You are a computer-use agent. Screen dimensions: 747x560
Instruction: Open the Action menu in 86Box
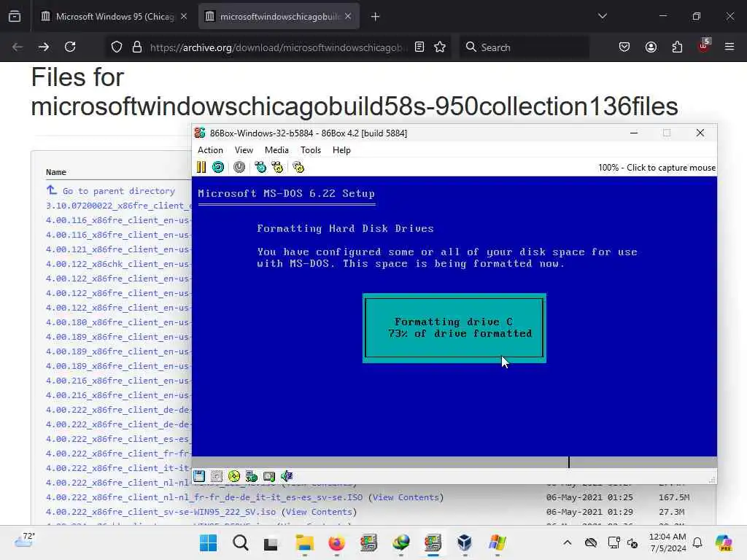[210, 150]
